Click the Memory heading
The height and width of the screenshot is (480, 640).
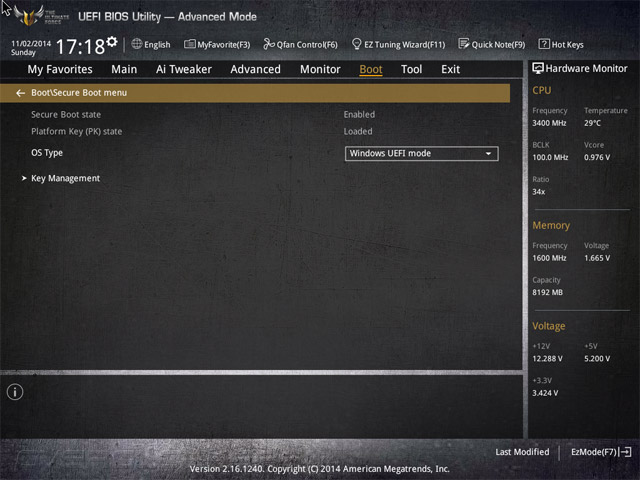[x=551, y=225]
